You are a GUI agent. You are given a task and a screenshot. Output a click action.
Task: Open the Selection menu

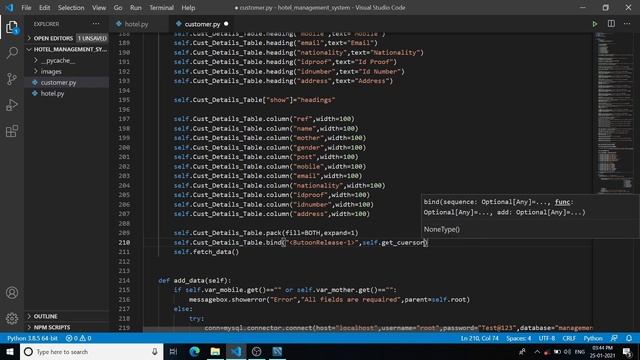point(71,8)
